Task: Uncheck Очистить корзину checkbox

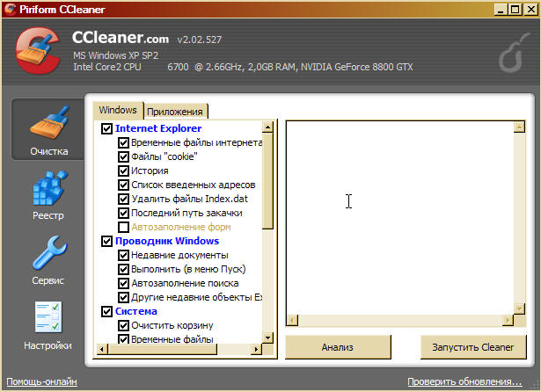Action: (x=123, y=325)
